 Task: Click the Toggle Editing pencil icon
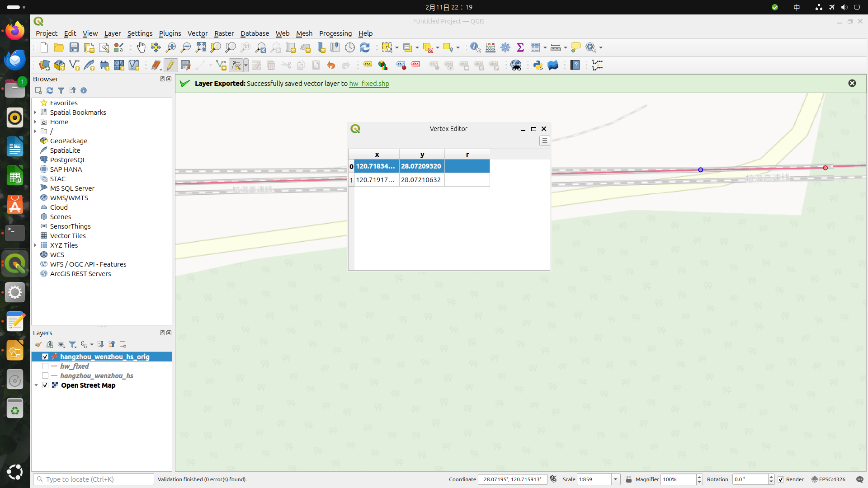(170, 66)
